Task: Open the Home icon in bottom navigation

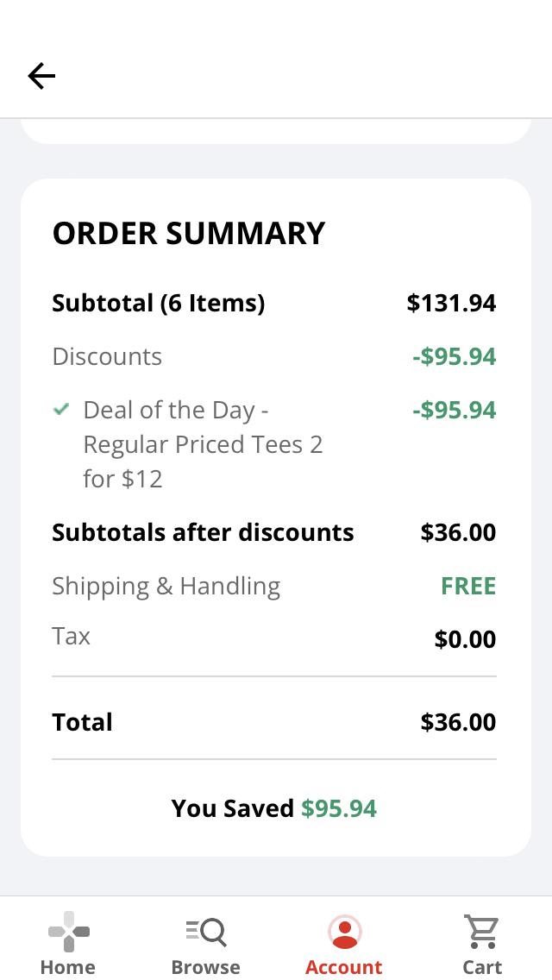Action: (x=67, y=932)
